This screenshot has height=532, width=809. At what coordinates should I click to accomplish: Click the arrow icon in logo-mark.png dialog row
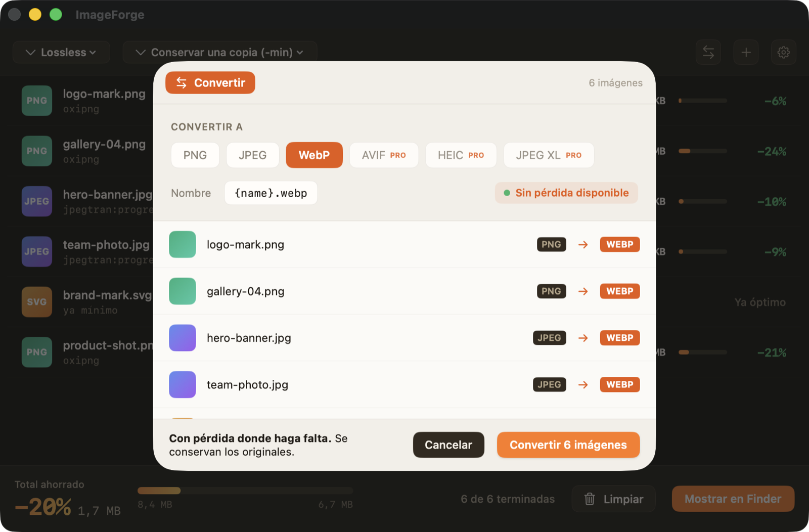click(x=583, y=244)
